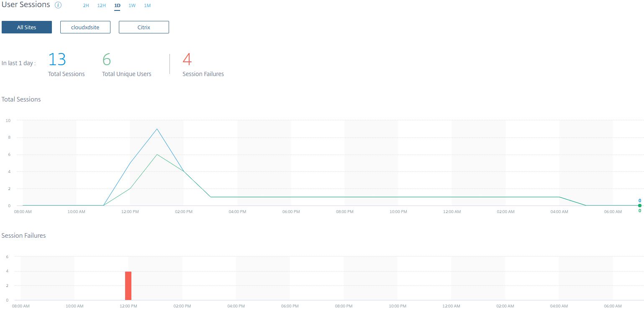Filter sessions by cloudxdsite
This screenshot has height=310, width=644.
[85, 27]
